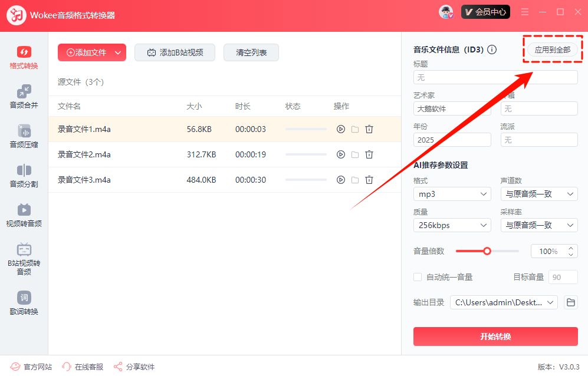
Task: Open 添加文件 dropdown arrow
Action: 118,52
